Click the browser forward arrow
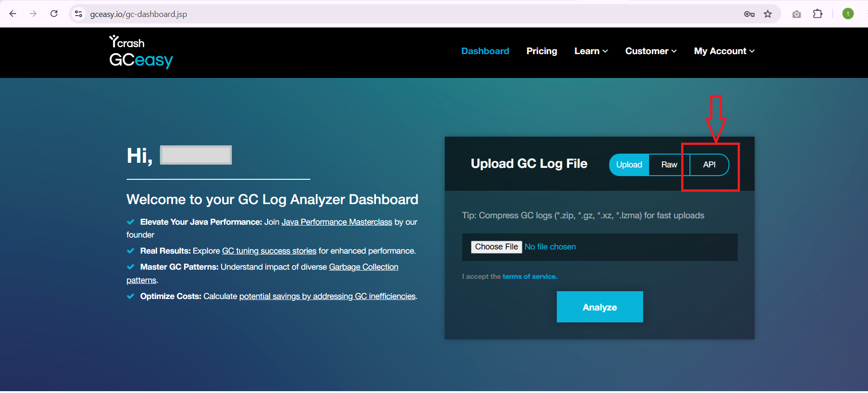The image size is (868, 393). point(33,14)
